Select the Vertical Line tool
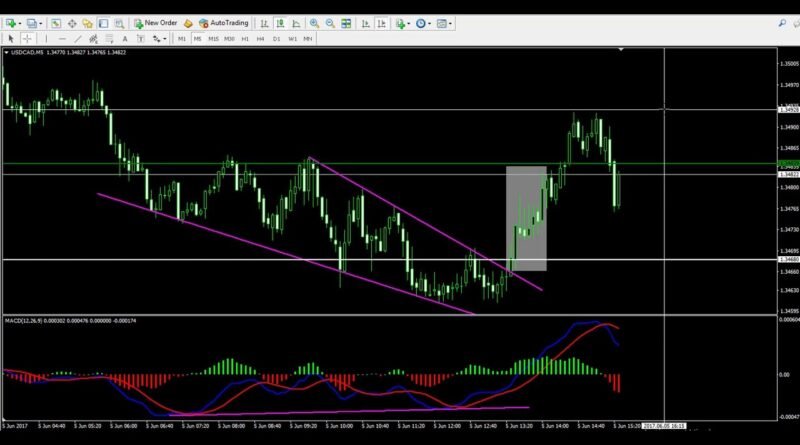800x445 pixels. (46, 39)
